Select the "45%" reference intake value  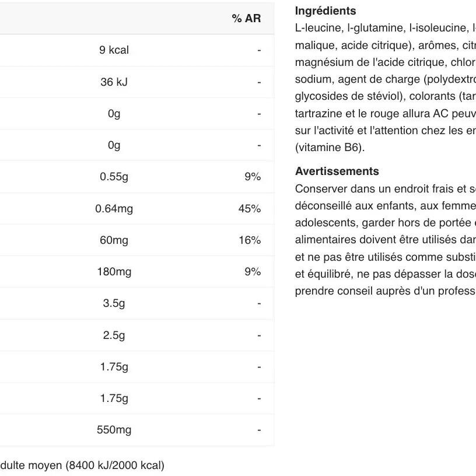[x=249, y=209]
